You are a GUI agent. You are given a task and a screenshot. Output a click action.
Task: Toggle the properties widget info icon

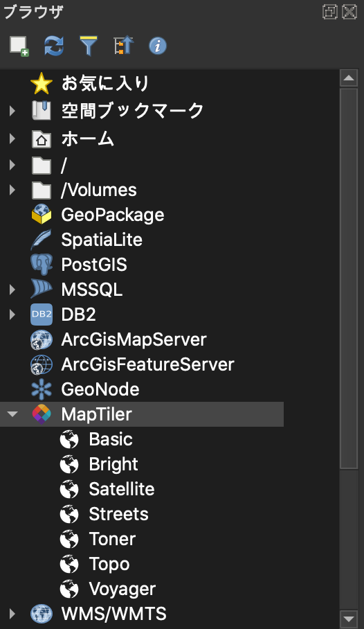tap(158, 46)
